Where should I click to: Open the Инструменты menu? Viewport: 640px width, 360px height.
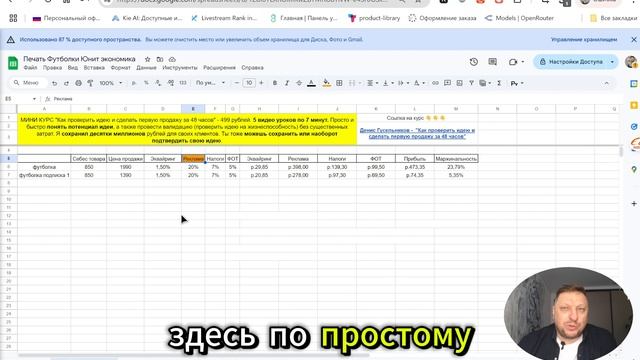coord(180,68)
